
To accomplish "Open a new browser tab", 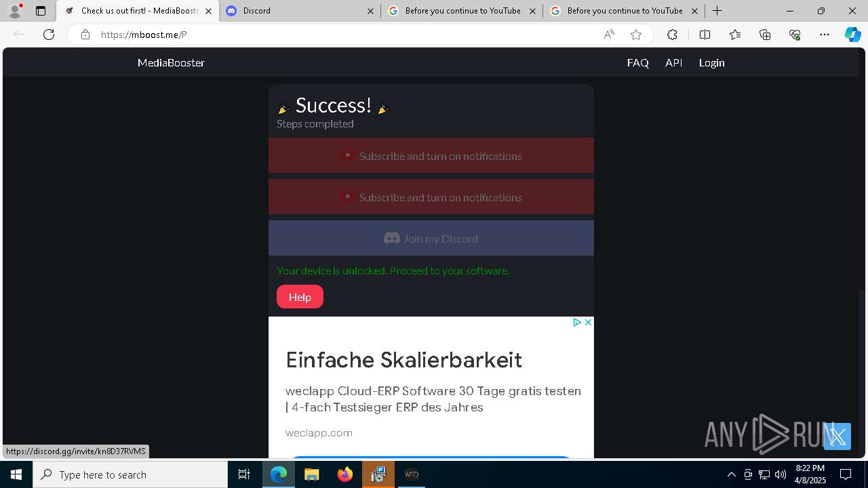I will (717, 11).
